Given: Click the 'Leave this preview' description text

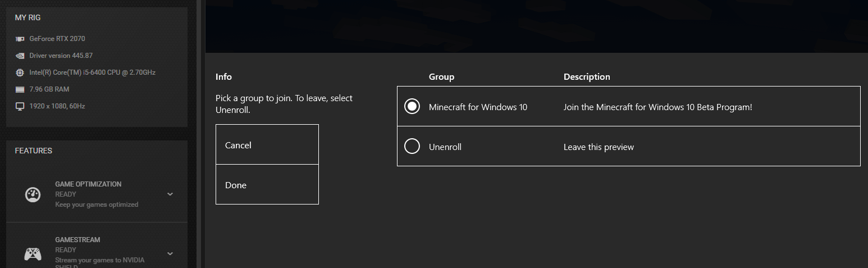Looking at the screenshot, I should [599, 147].
